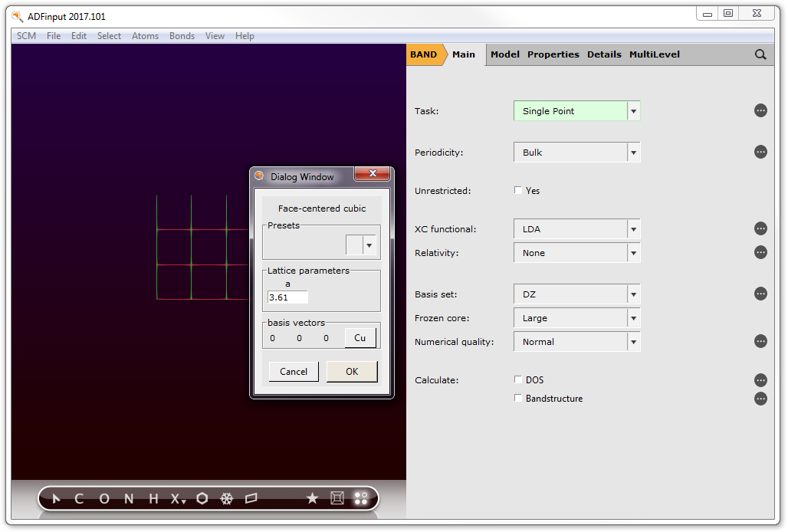Screen dimensions: 788x532
Task: Open the Atoms menu
Action: pos(145,36)
